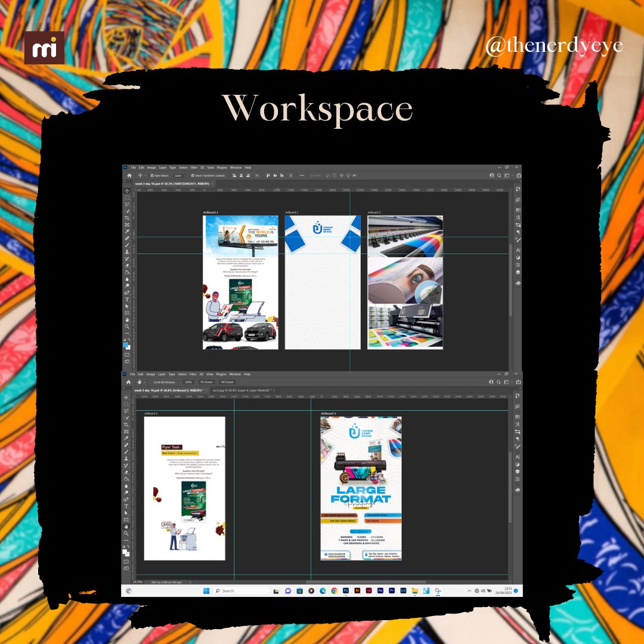The height and width of the screenshot is (644, 644).
Task: Expand the Hand tool preset arrow in lower window
Action: click(144, 382)
